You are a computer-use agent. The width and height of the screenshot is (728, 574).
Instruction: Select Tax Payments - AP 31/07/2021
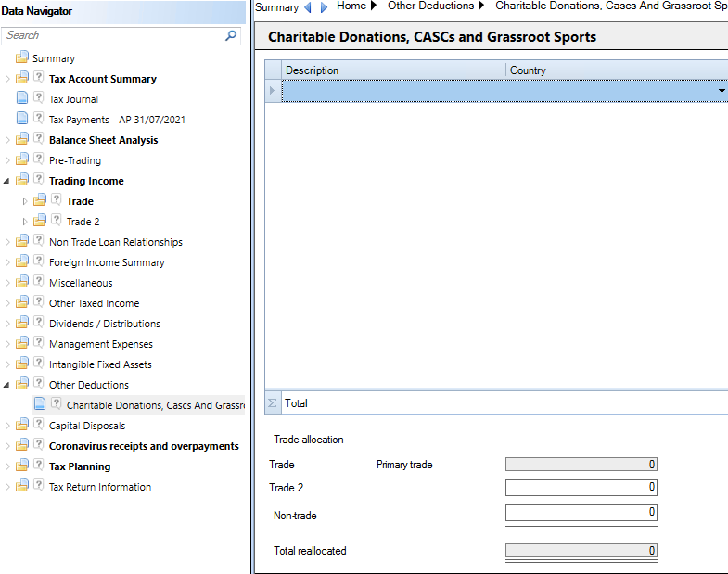click(x=117, y=120)
